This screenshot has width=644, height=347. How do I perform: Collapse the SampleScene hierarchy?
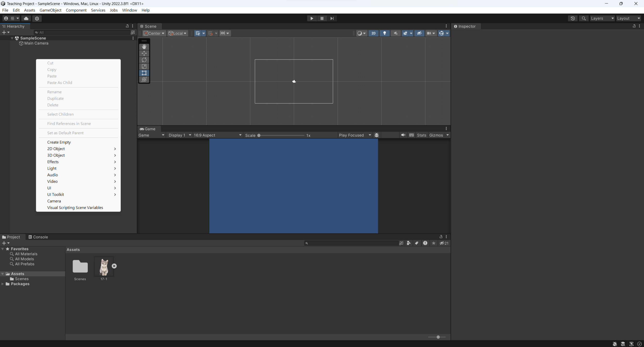coord(12,38)
